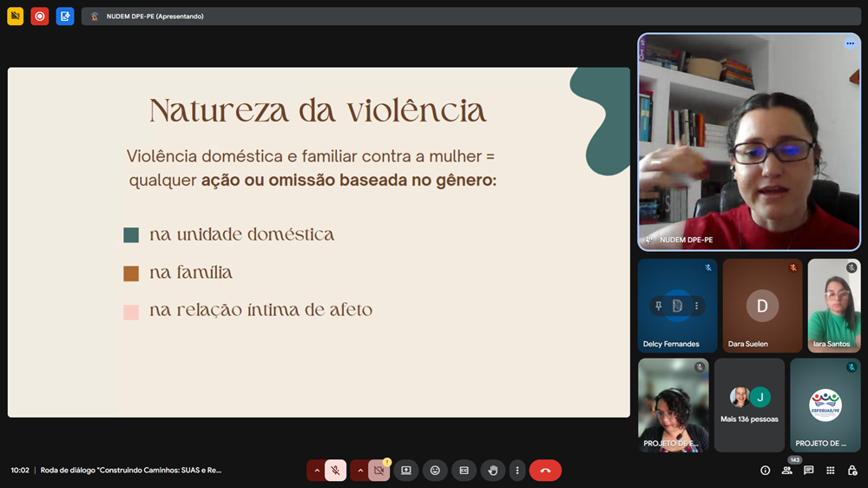
Task: Open host controls lock icon
Action: pyautogui.click(x=852, y=471)
